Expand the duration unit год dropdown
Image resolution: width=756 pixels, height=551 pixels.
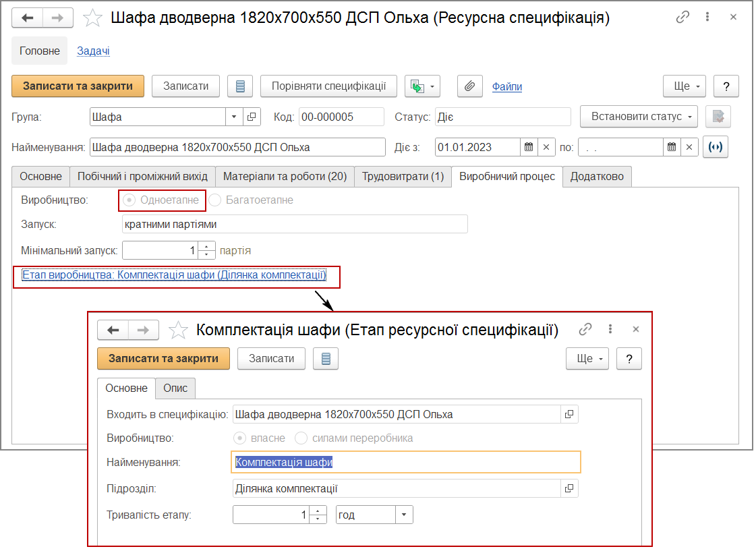(404, 515)
